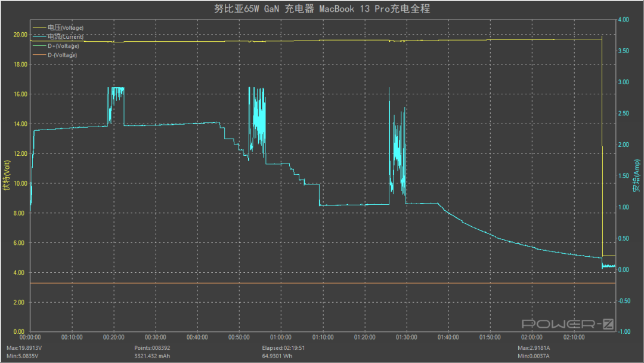Click the 电流(Current) legend entry
This screenshot has height=363, width=644.
(x=66, y=36)
